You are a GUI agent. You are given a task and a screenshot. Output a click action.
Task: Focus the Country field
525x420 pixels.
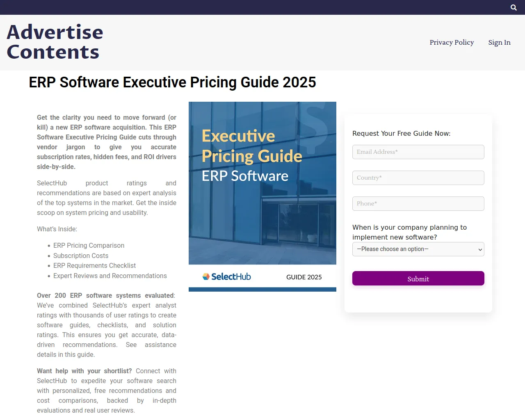418,178
